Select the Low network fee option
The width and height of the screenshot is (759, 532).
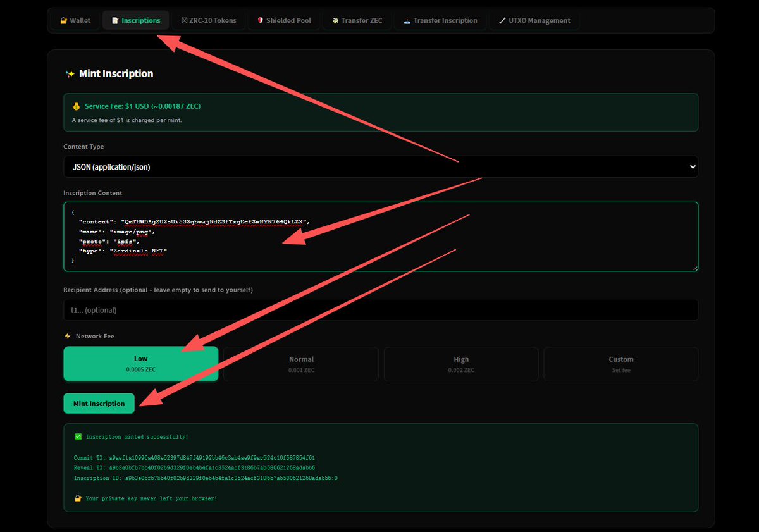click(141, 364)
